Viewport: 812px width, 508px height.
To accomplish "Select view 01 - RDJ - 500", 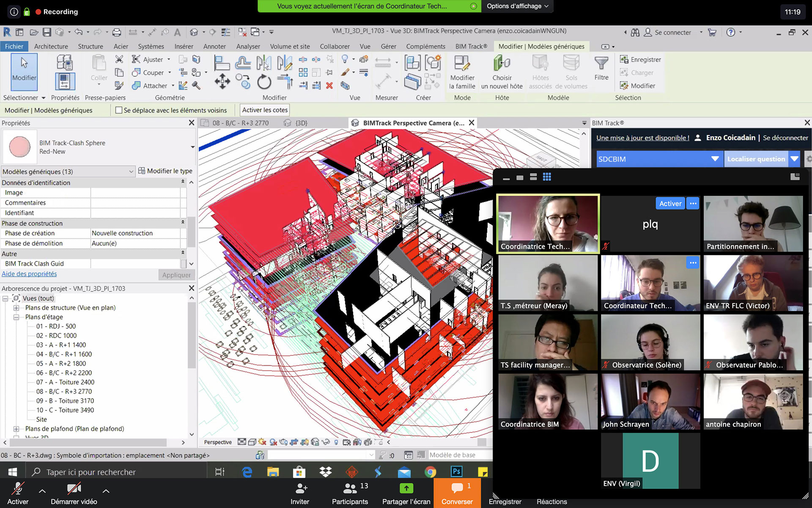I will click(56, 326).
